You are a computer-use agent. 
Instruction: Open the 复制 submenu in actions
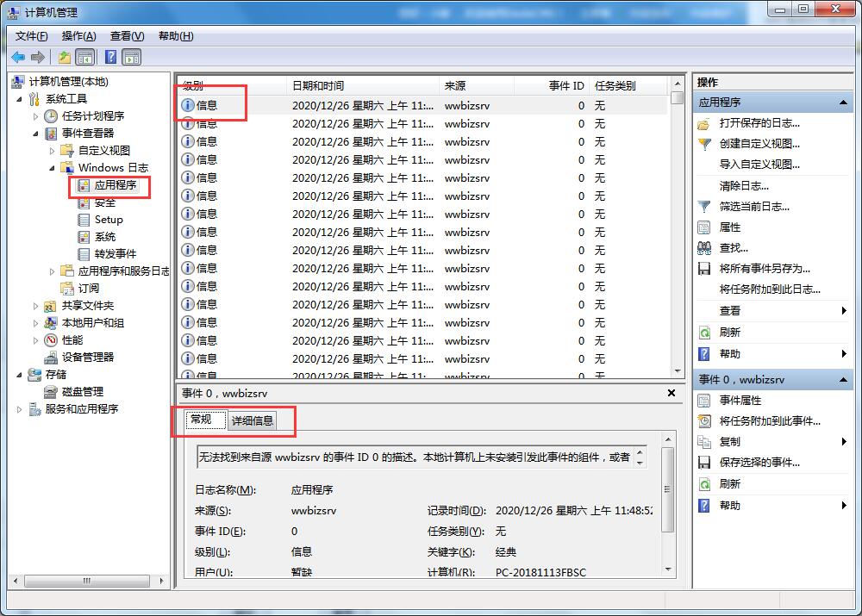tap(729, 442)
